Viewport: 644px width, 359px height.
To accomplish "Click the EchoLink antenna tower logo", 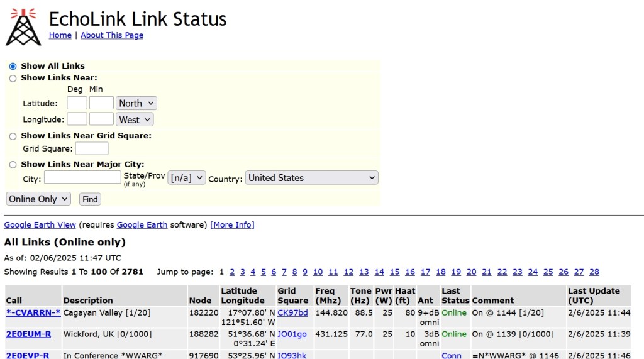I will coord(23,26).
